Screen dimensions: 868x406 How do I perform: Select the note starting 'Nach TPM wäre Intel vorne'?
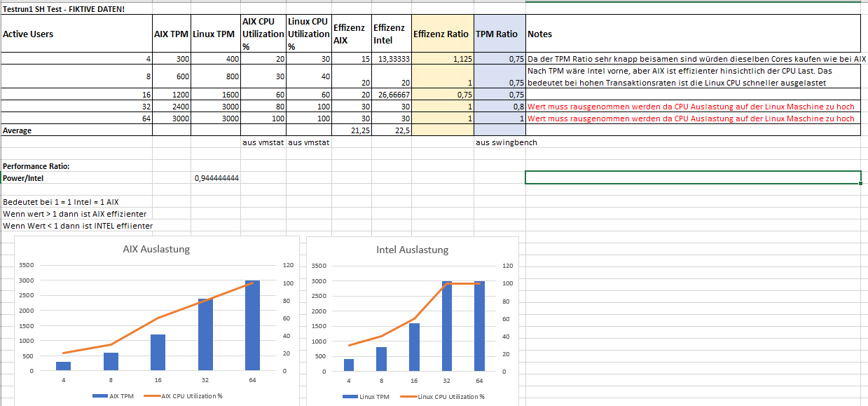pos(693,77)
